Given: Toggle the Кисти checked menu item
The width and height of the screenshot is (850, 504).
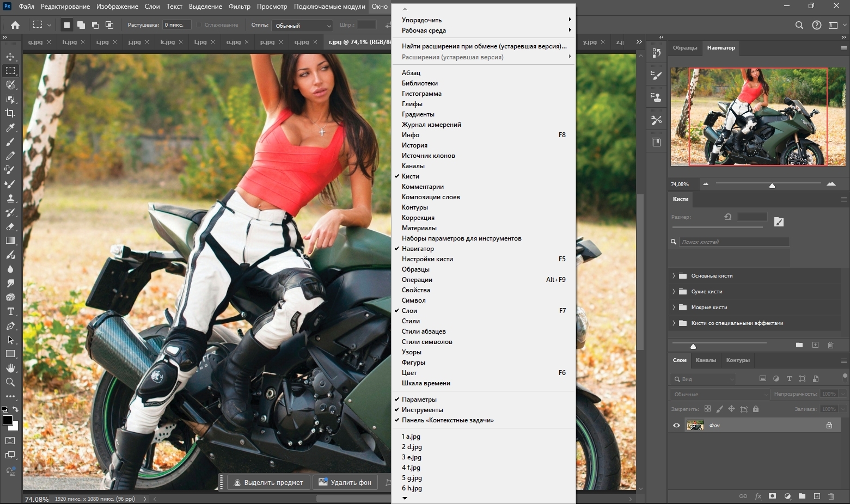Looking at the screenshot, I should tap(484, 176).
